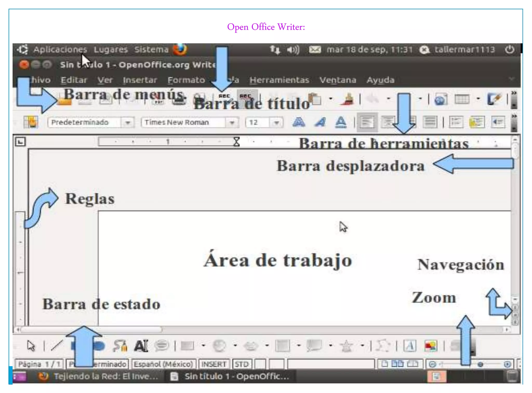The height and width of the screenshot is (393, 532).
Task: Expand the Times New Roman font dropdown
Action: point(232,122)
